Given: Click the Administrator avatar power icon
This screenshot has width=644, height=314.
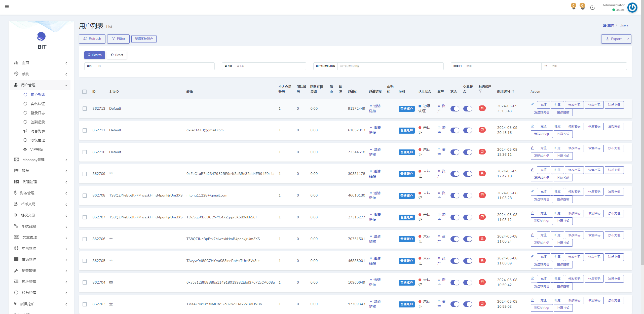Looking at the screenshot, I should coord(632,8).
